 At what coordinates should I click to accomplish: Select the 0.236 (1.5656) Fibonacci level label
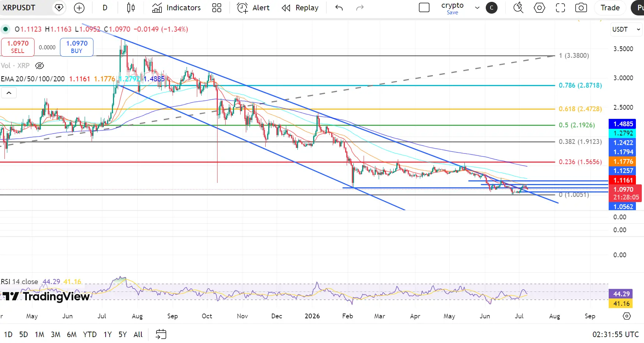pos(580,162)
